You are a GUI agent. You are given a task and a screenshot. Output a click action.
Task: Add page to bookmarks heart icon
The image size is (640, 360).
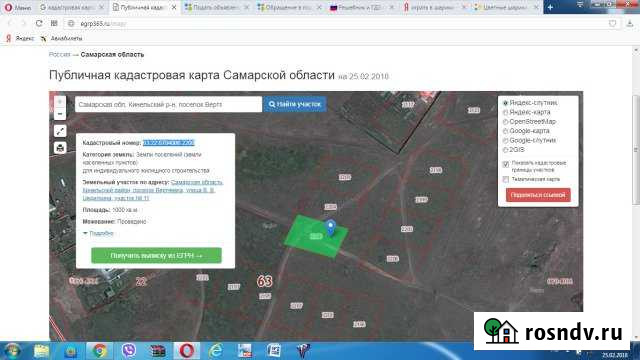pyautogui.click(x=612, y=24)
